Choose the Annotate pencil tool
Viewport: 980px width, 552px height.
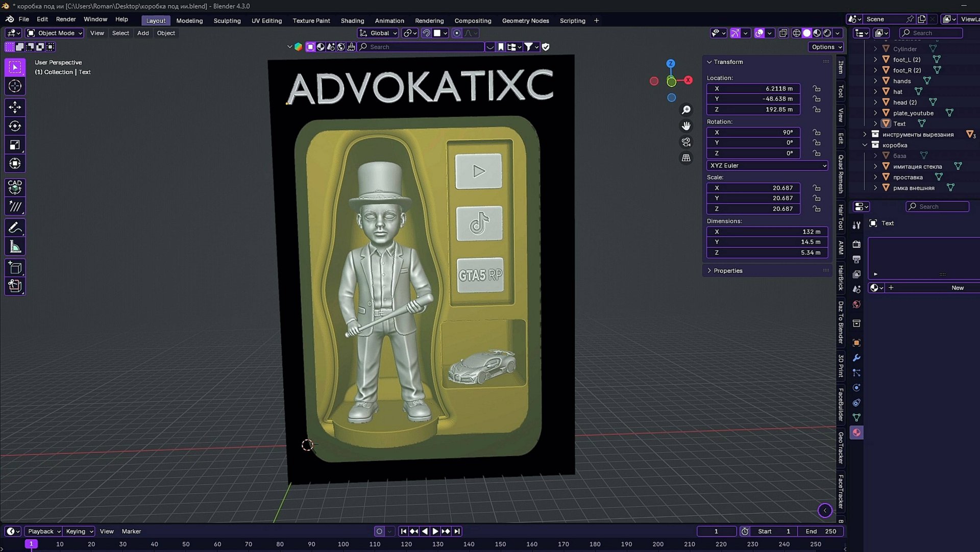coord(15,228)
